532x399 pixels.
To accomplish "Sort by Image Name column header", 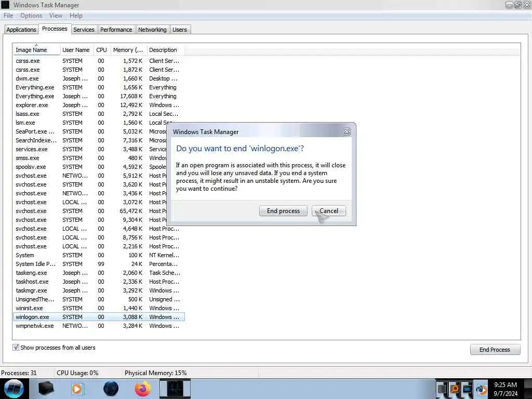I will (37, 50).
